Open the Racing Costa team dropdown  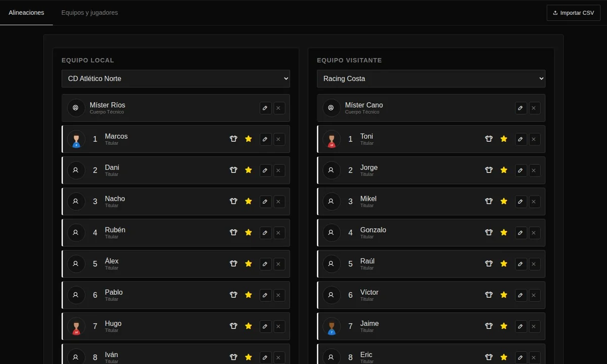pos(431,78)
